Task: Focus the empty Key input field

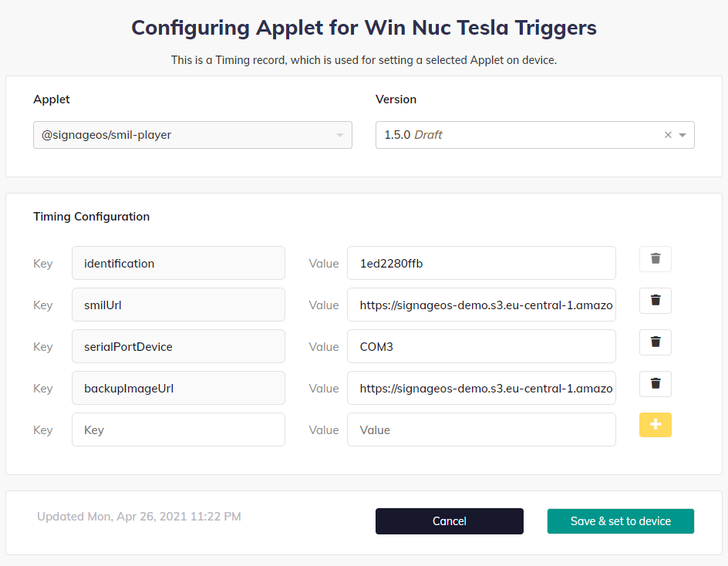Action: click(178, 430)
